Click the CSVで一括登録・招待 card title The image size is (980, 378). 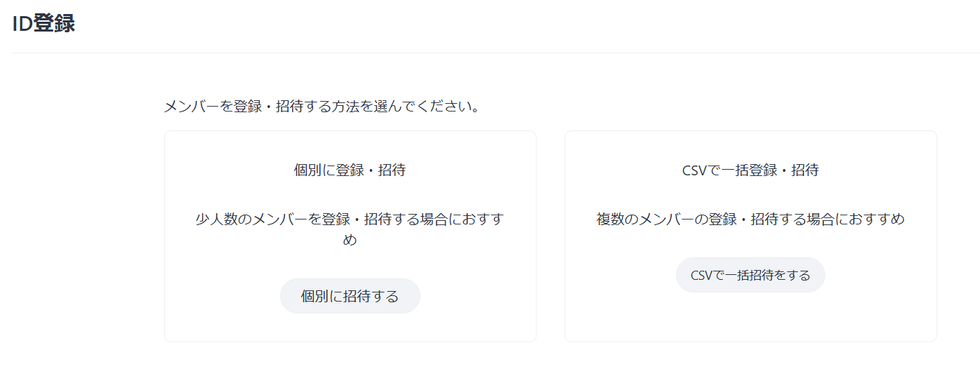(750, 170)
